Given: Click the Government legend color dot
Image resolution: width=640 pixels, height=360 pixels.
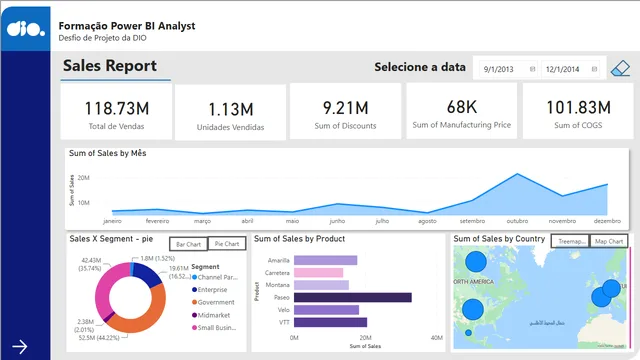Looking at the screenshot, I should [x=194, y=302].
